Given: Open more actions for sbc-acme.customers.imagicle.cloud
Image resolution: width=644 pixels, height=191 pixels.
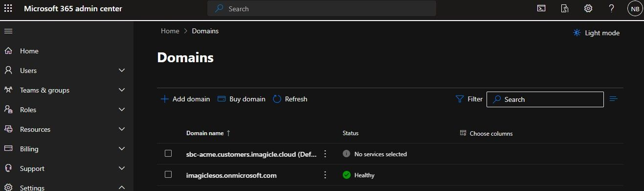Looking at the screenshot, I should tap(325, 154).
